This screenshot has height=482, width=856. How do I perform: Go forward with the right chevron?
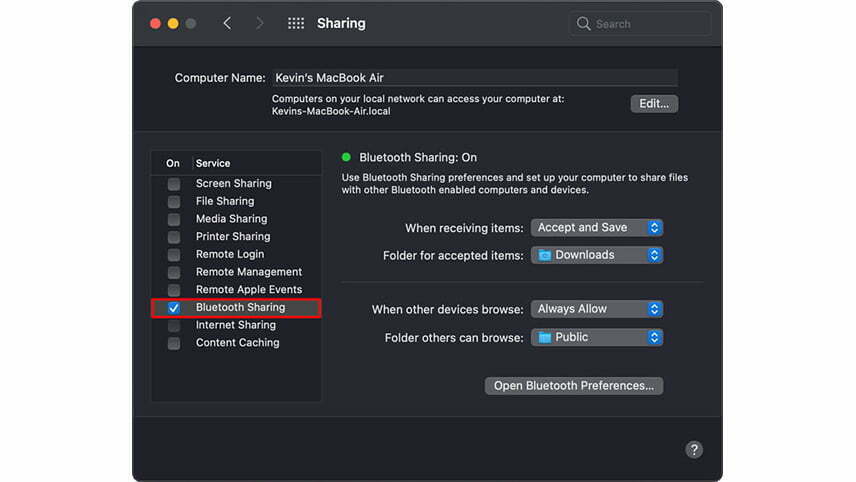coord(260,23)
